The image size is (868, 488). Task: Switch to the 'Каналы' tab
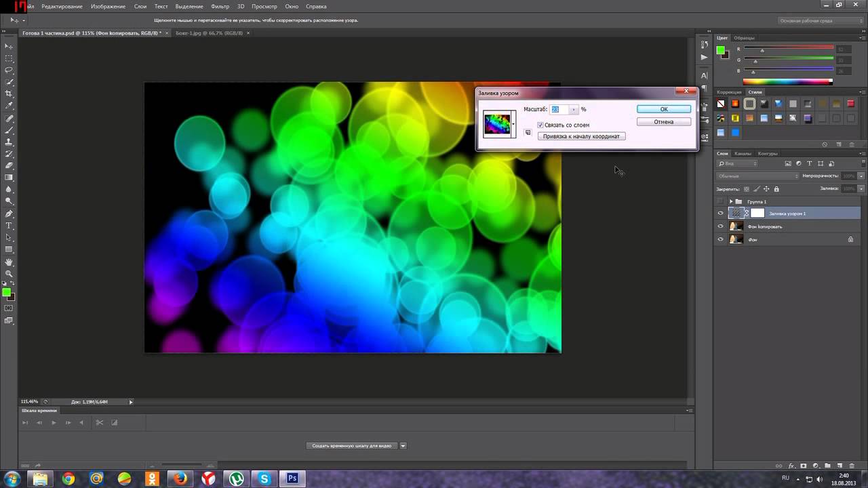(743, 153)
